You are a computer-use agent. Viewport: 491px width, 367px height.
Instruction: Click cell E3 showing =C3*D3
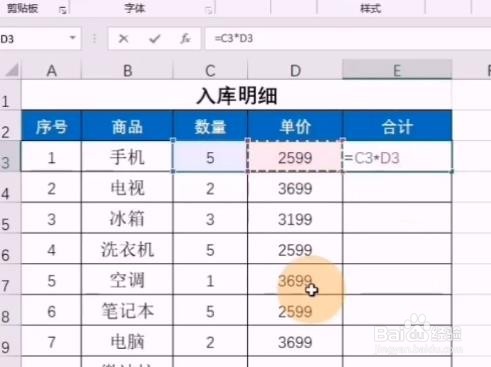click(x=397, y=156)
